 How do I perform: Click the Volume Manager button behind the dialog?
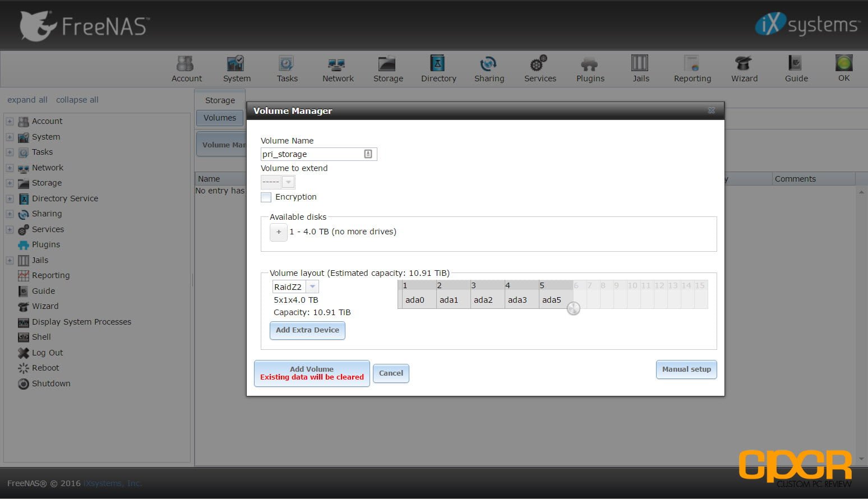coord(222,145)
